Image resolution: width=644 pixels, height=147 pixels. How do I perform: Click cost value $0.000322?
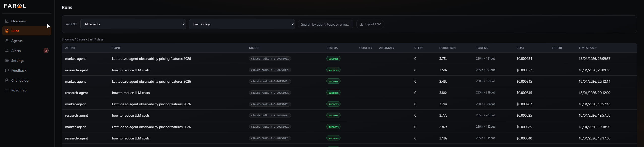pyautogui.click(x=524, y=70)
